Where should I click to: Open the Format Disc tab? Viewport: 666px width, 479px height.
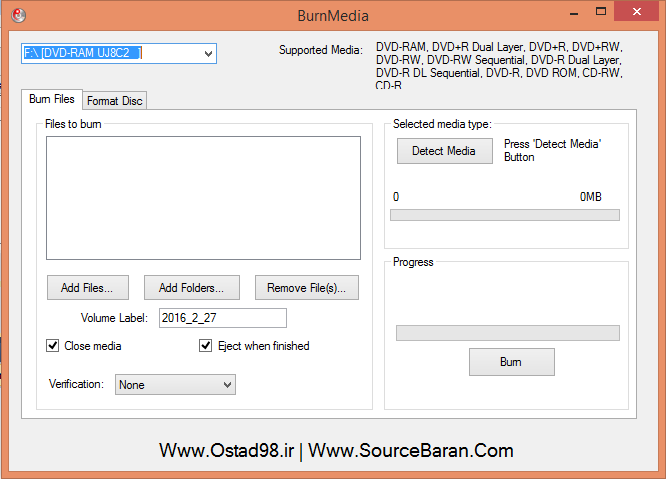click(114, 100)
